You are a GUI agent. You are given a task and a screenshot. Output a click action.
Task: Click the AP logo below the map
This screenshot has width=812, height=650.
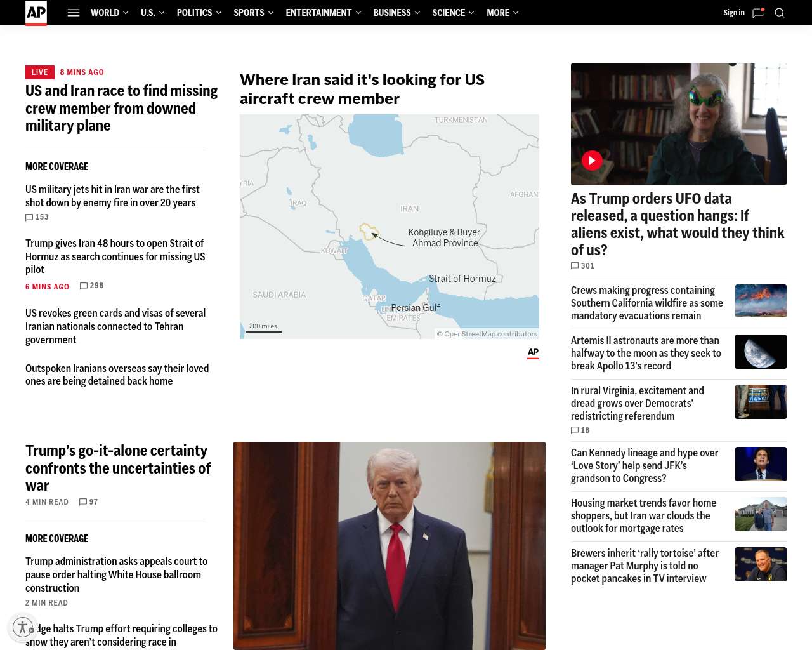tap(533, 353)
